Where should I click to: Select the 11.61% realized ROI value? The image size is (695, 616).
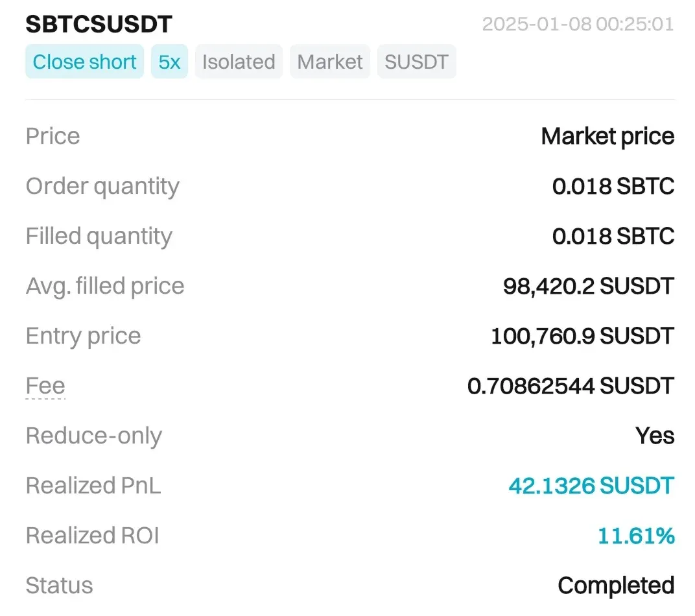coord(635,536)
